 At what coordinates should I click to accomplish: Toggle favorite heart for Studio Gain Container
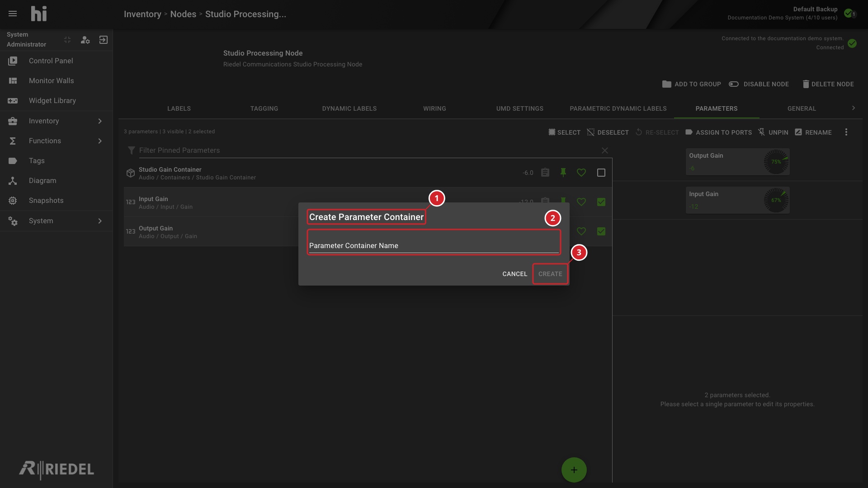point(581,173)
